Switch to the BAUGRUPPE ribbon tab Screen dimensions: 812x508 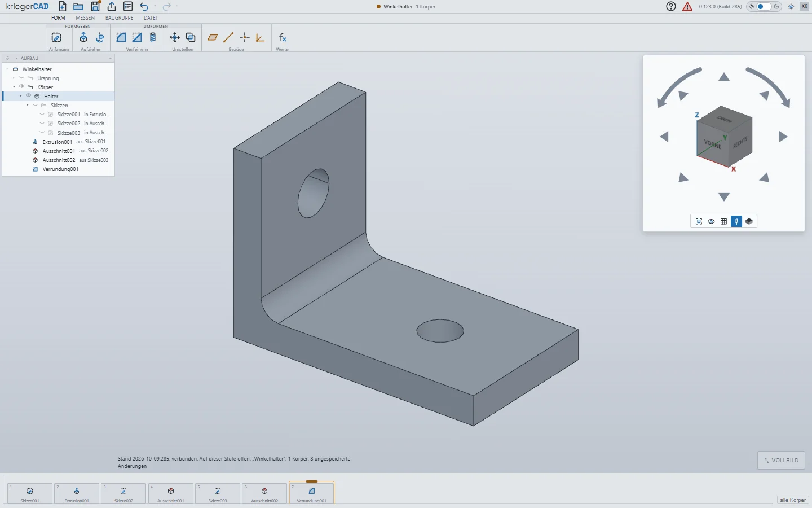click(x=120, y=18)
